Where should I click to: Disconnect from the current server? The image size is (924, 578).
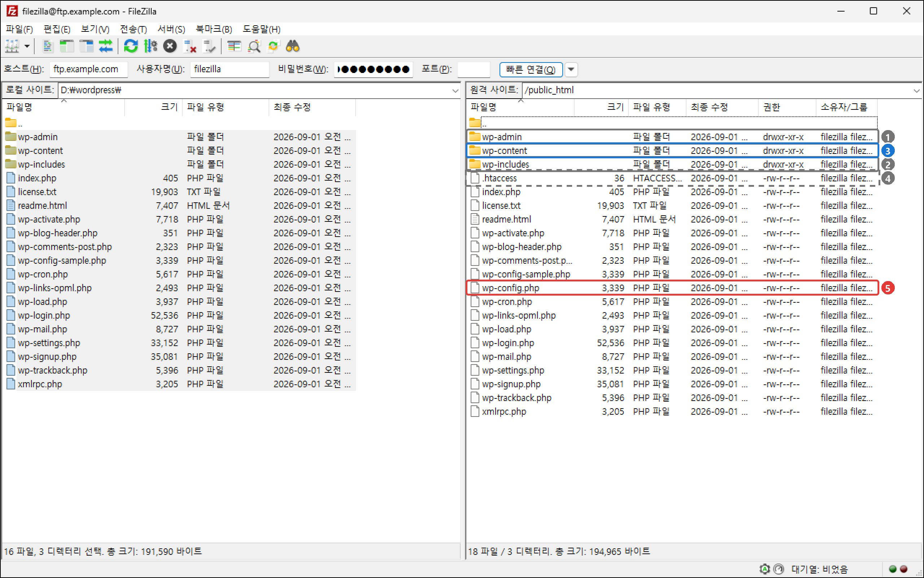pos(190,46)
